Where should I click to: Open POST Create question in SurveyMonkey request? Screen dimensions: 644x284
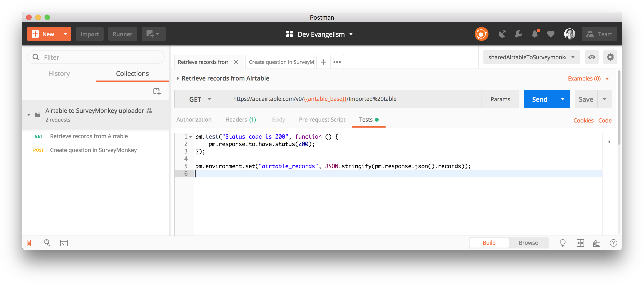(96, 150)
